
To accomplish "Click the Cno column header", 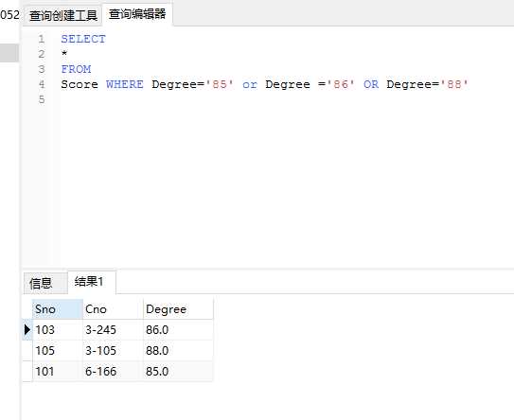I will click(113, 309).
